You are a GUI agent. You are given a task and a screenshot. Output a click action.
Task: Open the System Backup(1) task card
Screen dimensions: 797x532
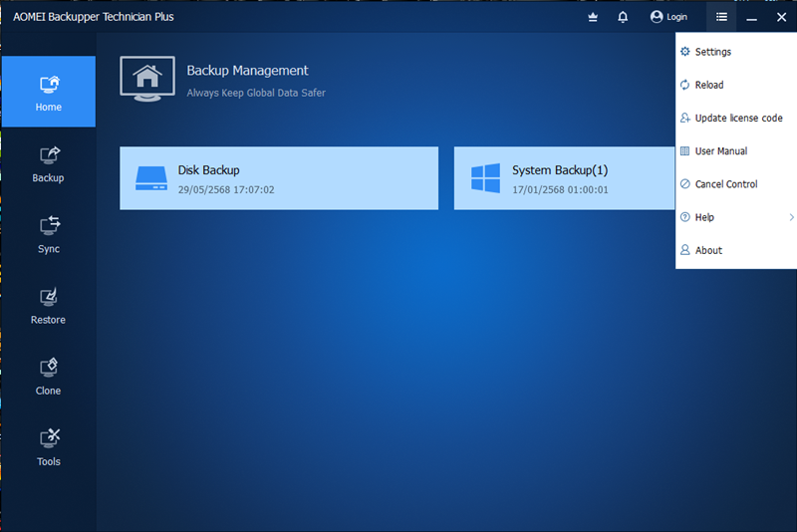(x=564, y=178)
